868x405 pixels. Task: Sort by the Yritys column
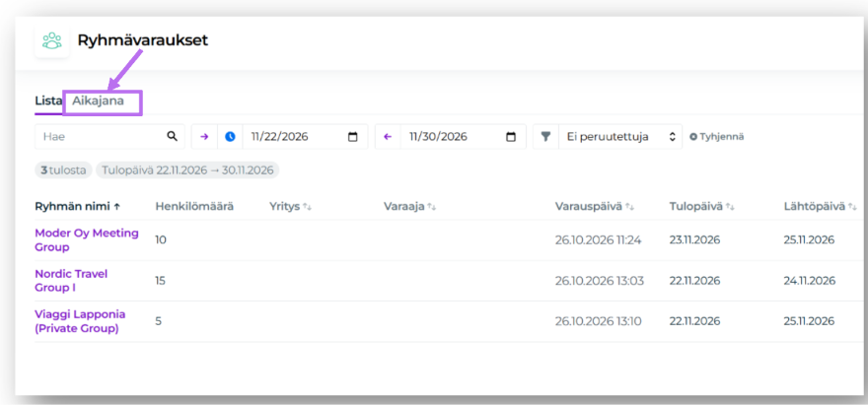point(291,206)
